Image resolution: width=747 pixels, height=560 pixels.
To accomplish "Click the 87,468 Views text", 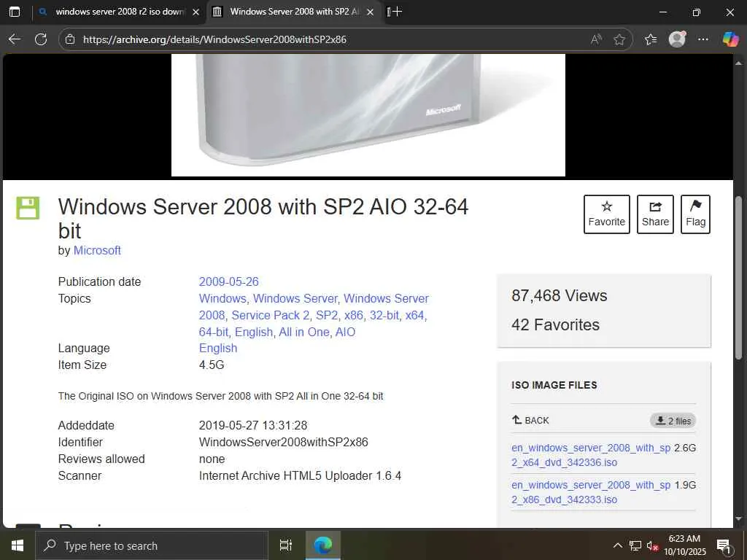I will (560, 296).
